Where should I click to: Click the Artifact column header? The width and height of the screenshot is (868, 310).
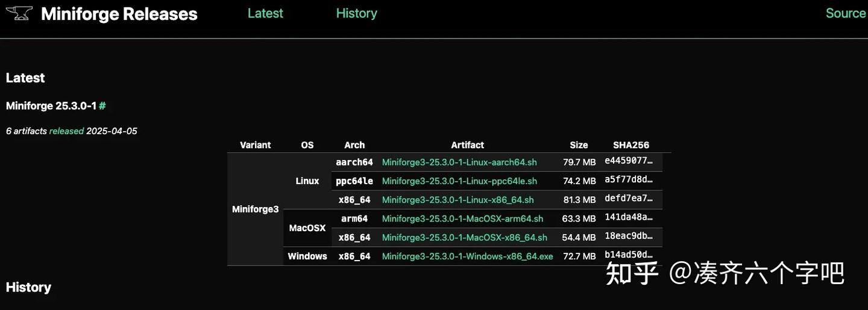467,145
